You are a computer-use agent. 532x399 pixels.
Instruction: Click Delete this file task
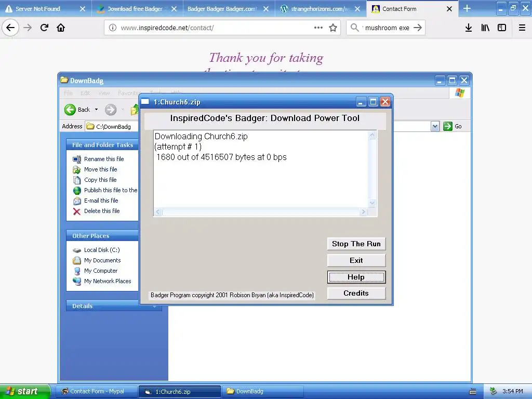pos(102,211)
